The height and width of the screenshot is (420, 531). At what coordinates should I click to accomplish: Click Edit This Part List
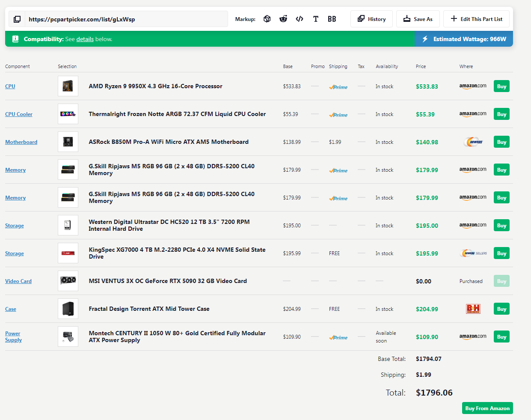pyautogui.click(x=476, y=19)
